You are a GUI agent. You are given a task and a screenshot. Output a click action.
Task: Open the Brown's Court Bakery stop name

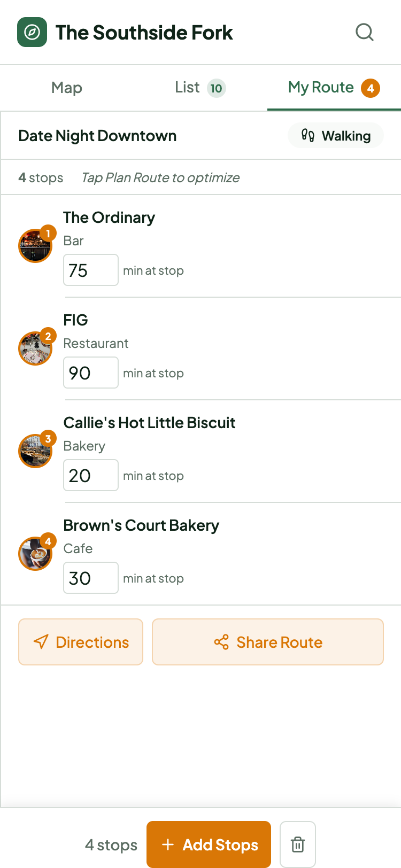pos(141,525)
